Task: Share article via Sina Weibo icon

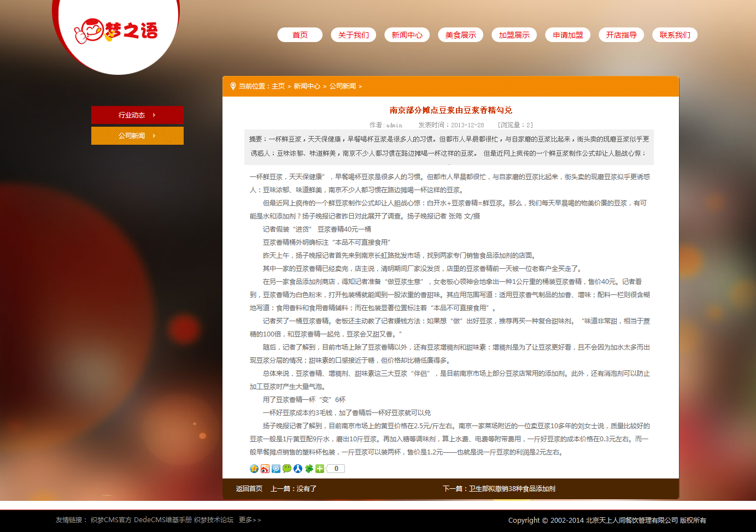Action: [265, 469]
